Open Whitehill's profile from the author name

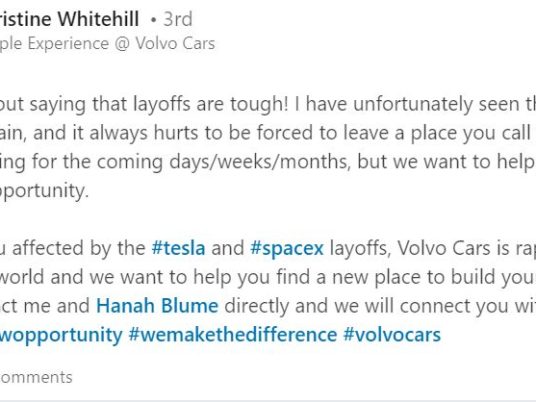click(x=69, y=19)
